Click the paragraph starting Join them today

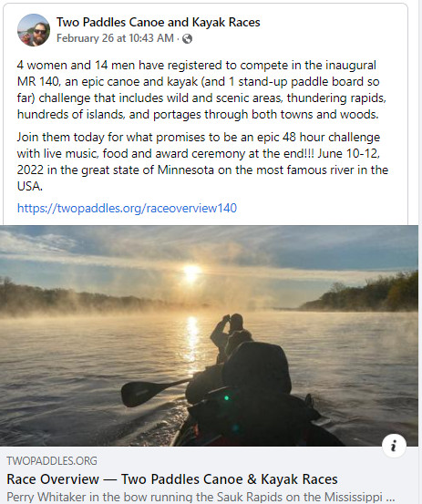tap(202, 161)
